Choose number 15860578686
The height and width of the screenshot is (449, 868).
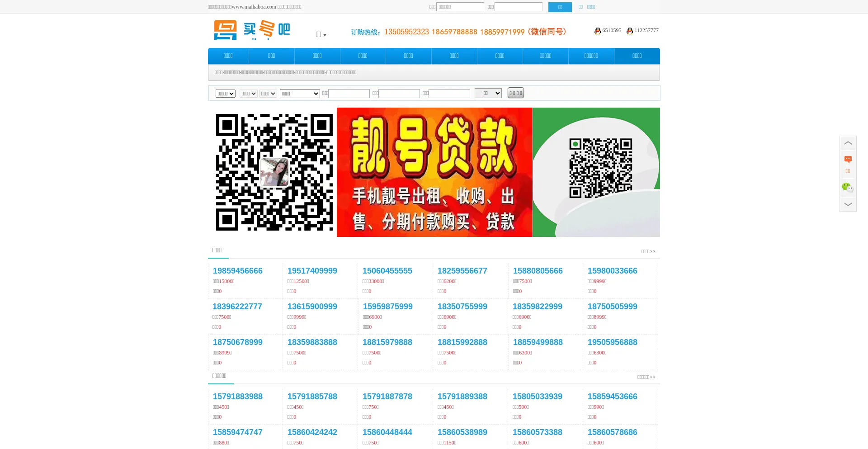point(613,432)
